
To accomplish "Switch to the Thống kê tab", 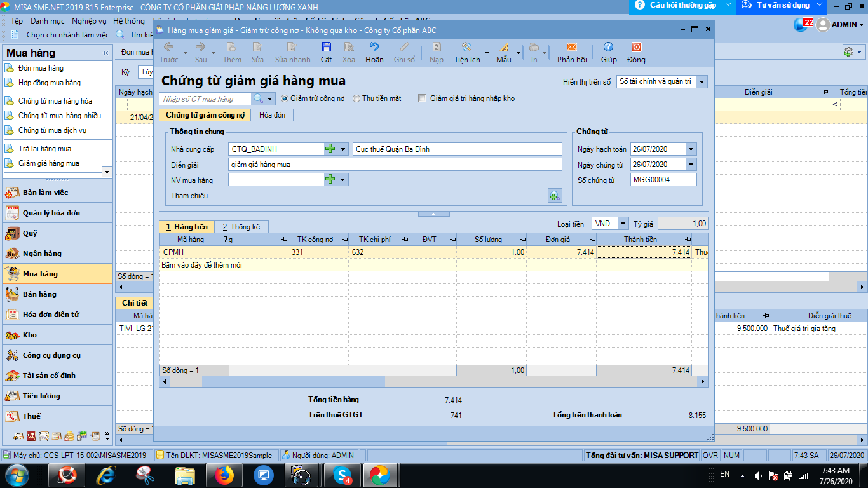I will pos(241,227).
